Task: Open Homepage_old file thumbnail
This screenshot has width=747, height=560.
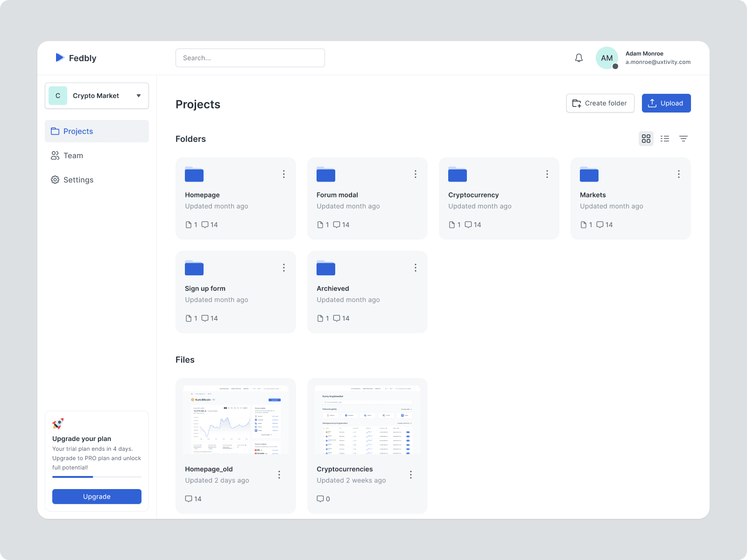Action: point(236,420)
